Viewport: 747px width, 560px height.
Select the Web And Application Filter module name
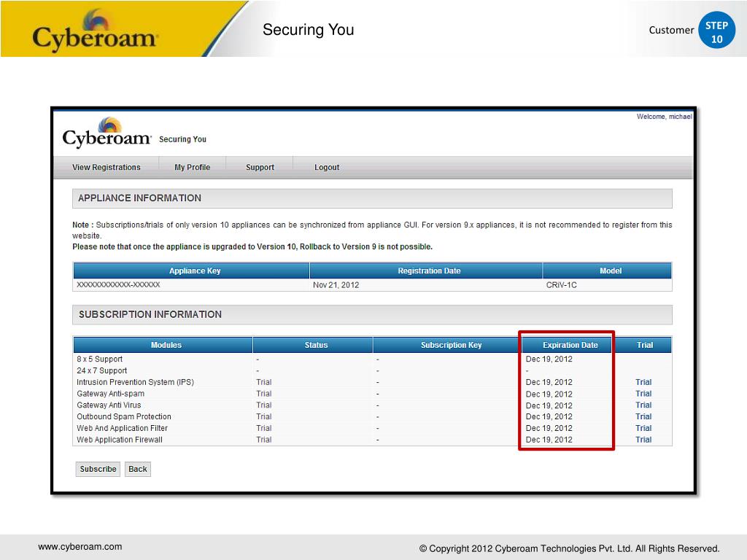tap(122, 428)
